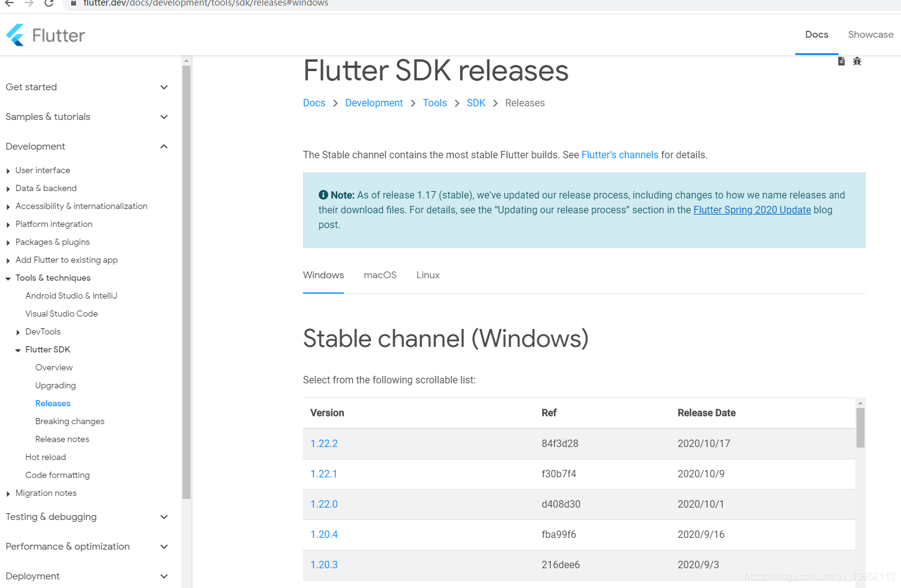Download version 1.22.0
901x588 pixels.
324,505
